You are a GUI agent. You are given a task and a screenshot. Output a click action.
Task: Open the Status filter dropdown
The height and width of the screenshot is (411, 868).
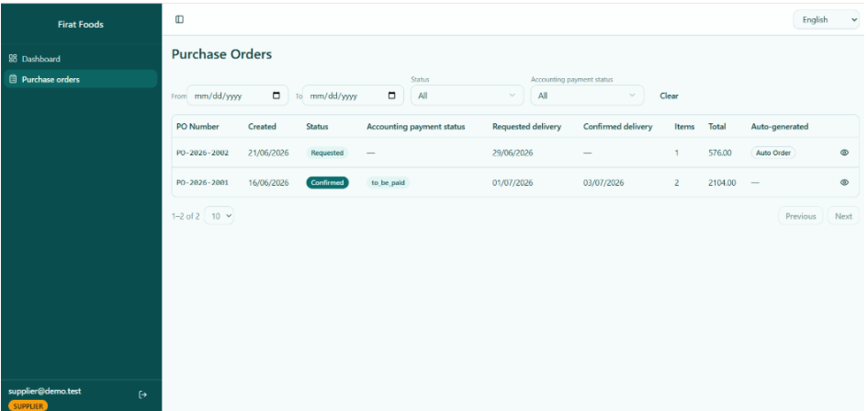point(467,96)
